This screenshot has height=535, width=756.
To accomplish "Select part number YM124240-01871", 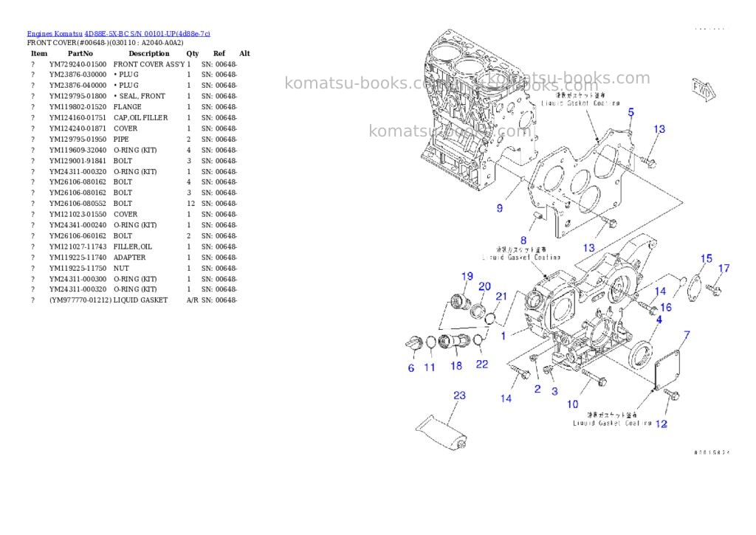I will point(78,128).
